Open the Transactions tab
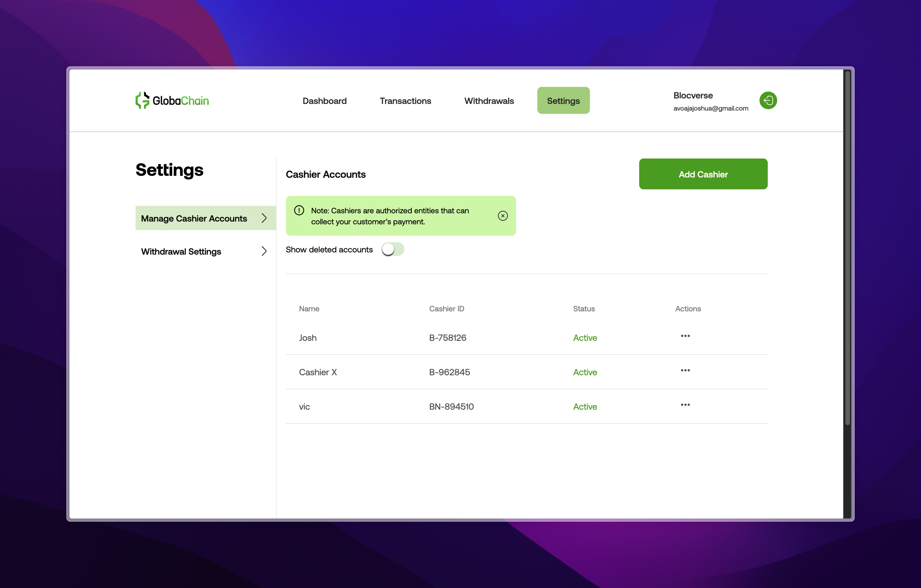 coord(405,101)
